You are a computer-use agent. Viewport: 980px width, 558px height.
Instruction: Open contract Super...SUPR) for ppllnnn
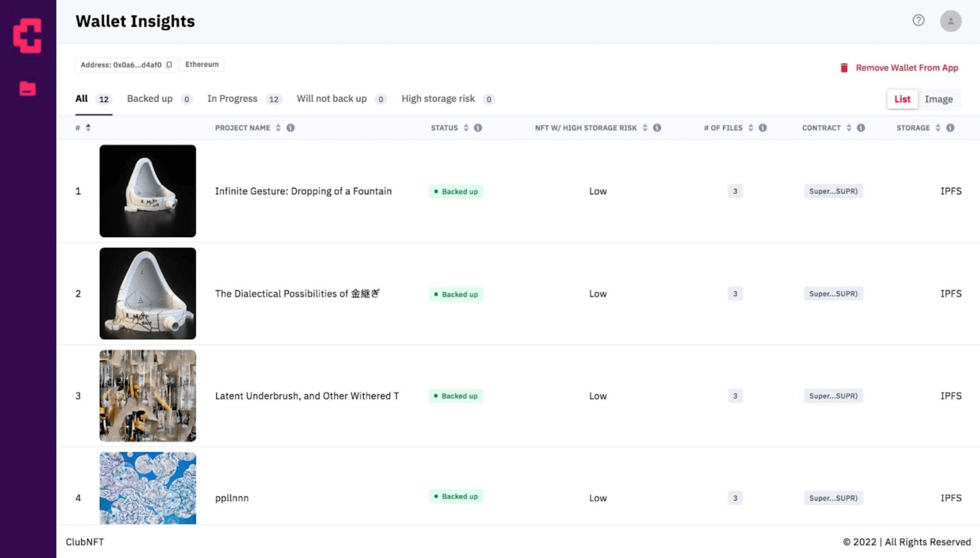point(833,498)
